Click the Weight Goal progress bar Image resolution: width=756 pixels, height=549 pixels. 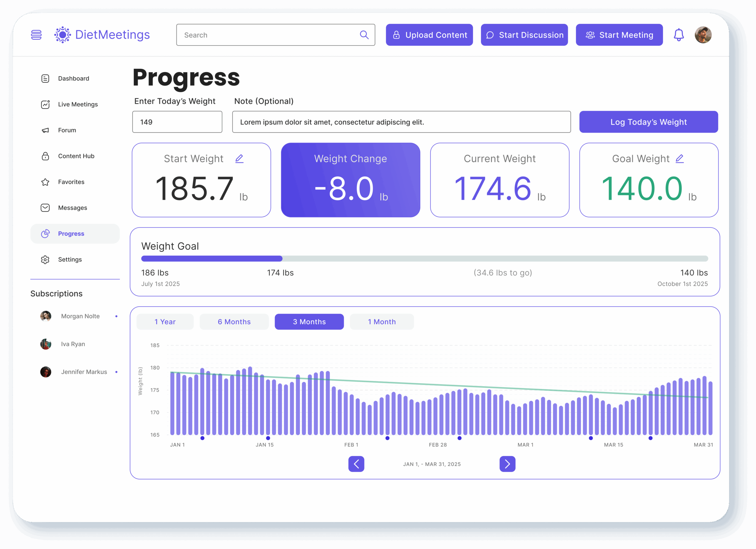[424, 259]
